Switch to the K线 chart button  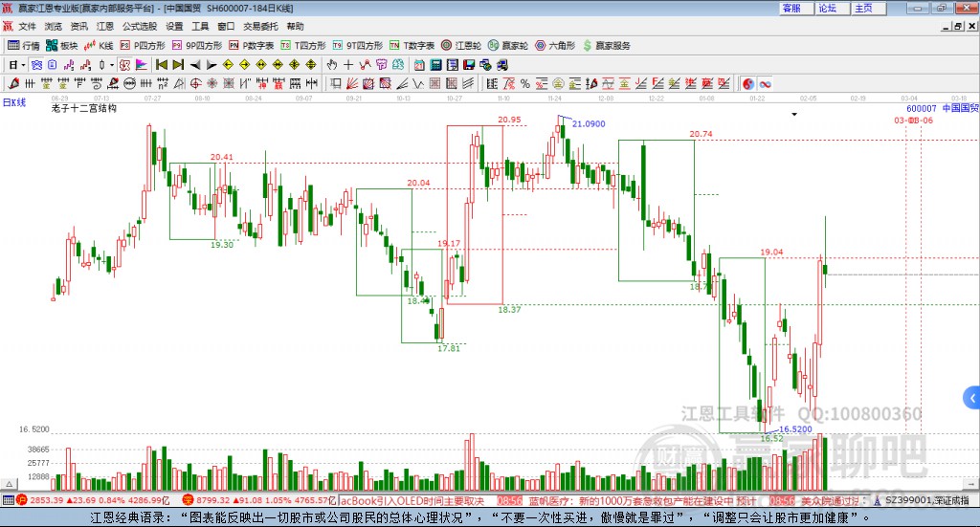pyautogui.click(x=99, y=46)
